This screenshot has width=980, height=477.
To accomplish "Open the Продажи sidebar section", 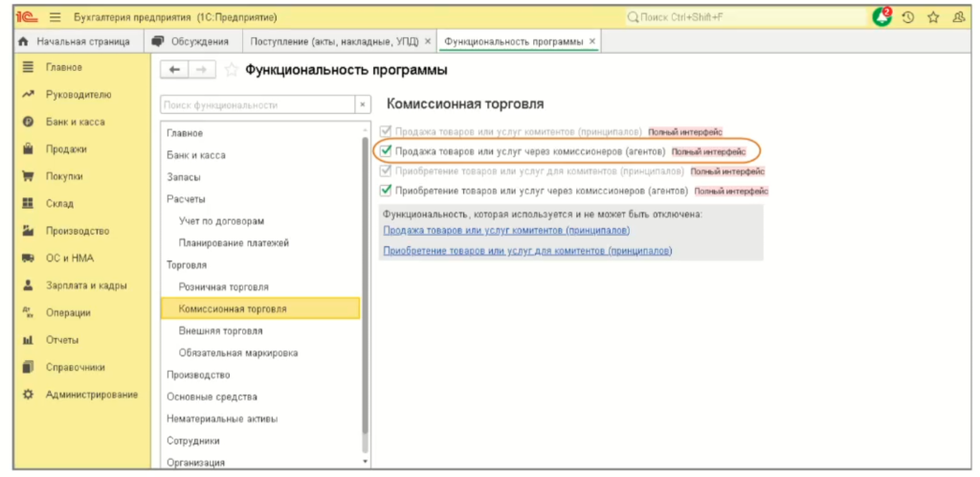I will click(65, 148).
